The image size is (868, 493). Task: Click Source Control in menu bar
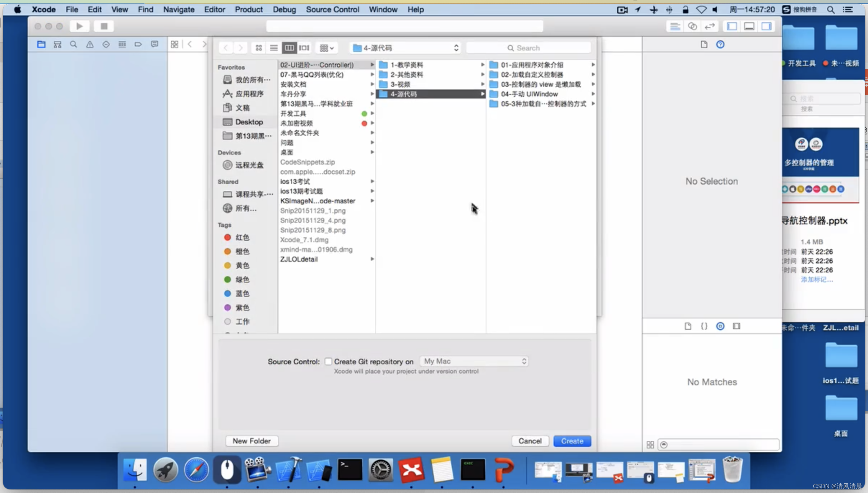coord(332,10)
